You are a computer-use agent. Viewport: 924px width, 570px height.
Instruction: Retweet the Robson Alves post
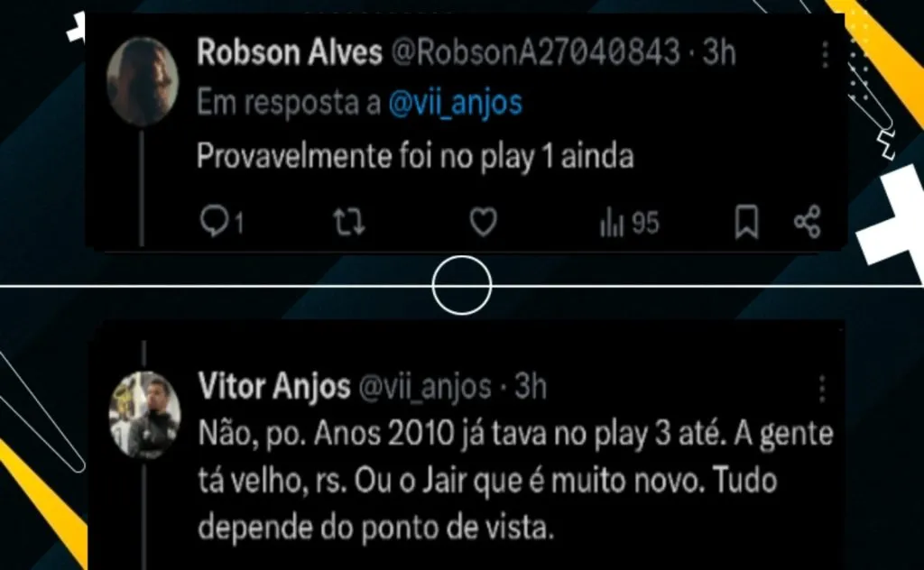click(349, 223)
